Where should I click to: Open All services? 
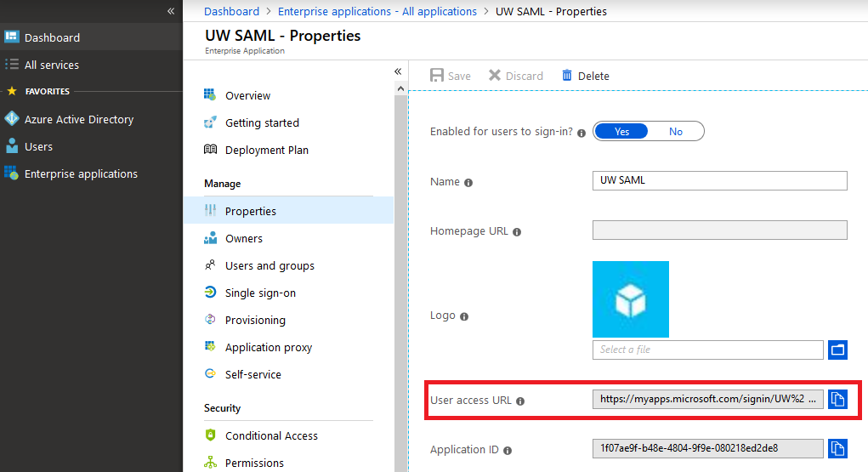point(91,65)
